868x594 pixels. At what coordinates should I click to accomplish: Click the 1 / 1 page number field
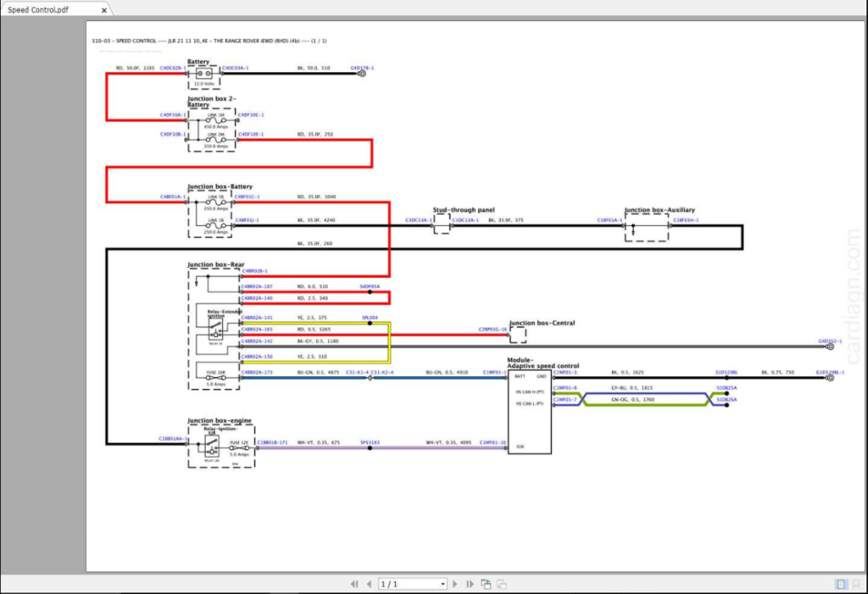point(410,584)
